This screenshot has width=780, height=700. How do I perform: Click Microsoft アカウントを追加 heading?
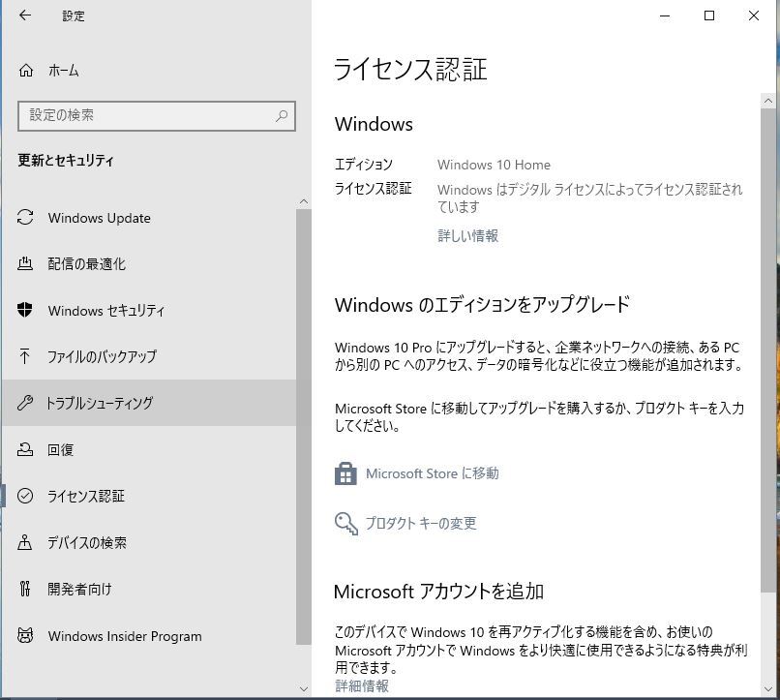[x=438, y=592]
